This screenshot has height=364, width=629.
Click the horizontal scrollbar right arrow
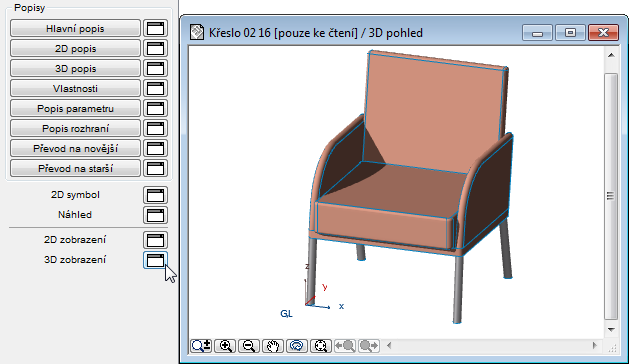(595, 346)
